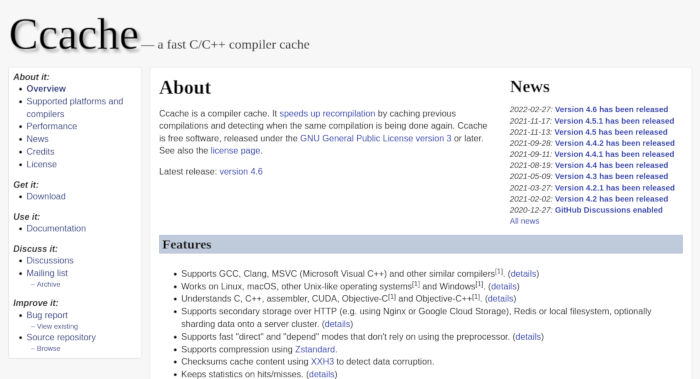Click the 'Improve it:' sidebar label
Screen dimensions: 700x379
36,303
